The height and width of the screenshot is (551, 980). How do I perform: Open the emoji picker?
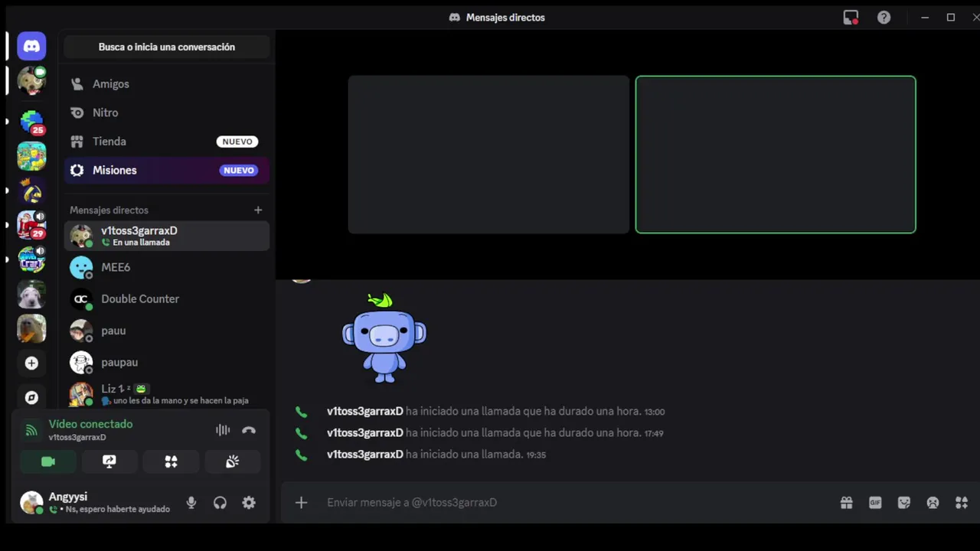point(933,503)
